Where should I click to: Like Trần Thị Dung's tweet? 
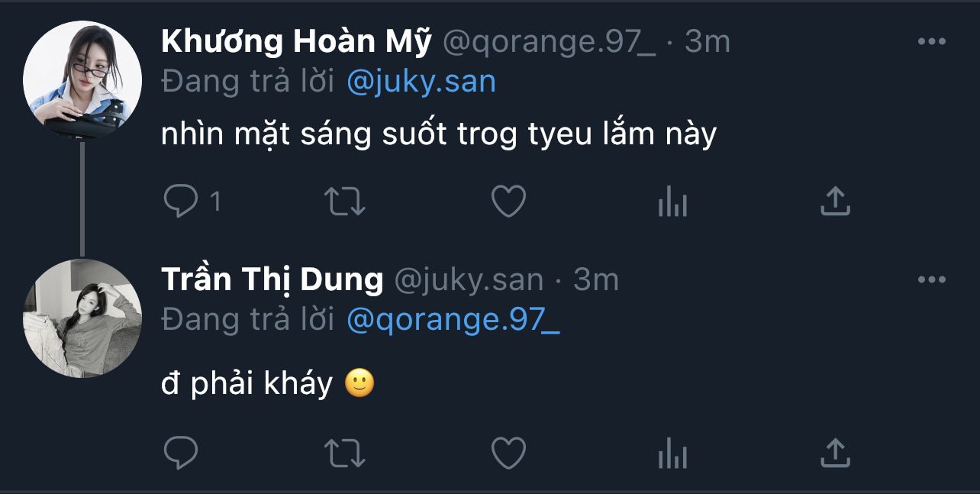tap(508, 453)
